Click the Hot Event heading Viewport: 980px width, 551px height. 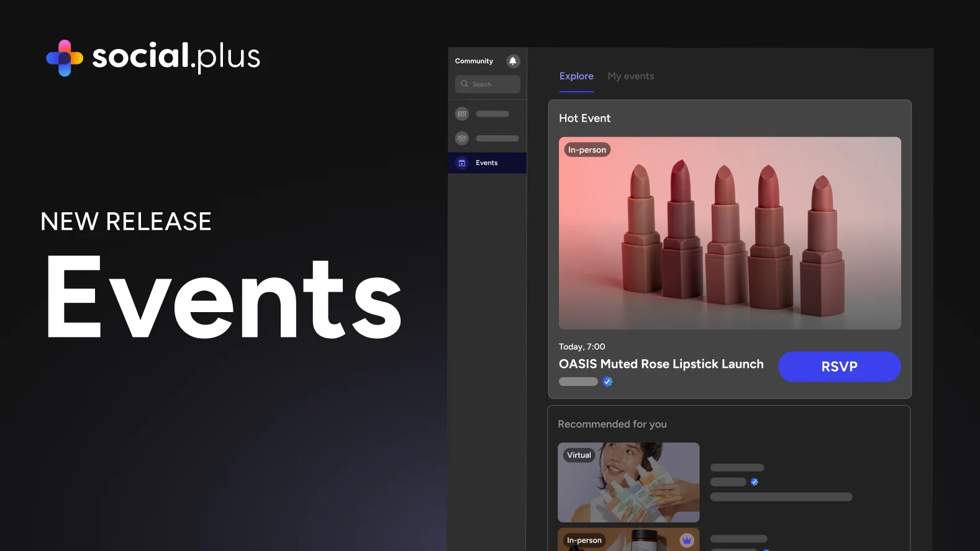tap(584, 119)
